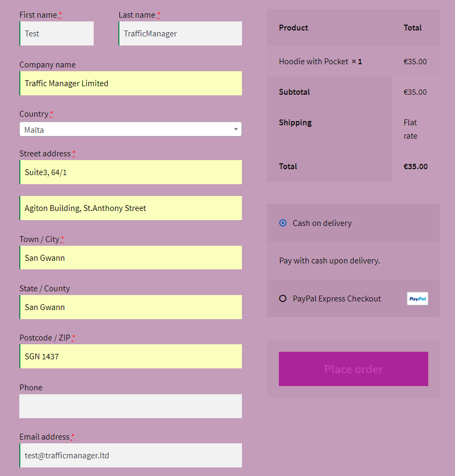The height and width of the screenshot is (476, 455).
Task: Click the Shipping label in order summary
Action: (x=295, y=123)
